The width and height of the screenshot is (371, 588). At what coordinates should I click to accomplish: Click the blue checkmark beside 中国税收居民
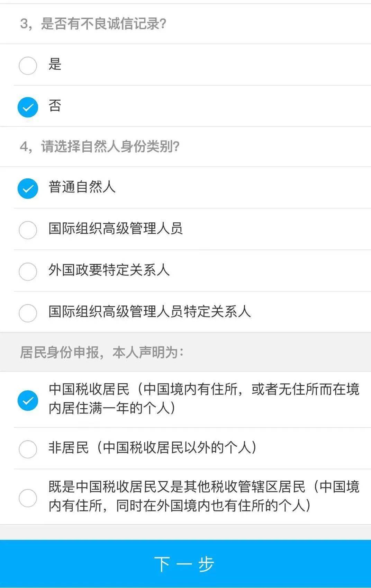[x=28, y=400]
